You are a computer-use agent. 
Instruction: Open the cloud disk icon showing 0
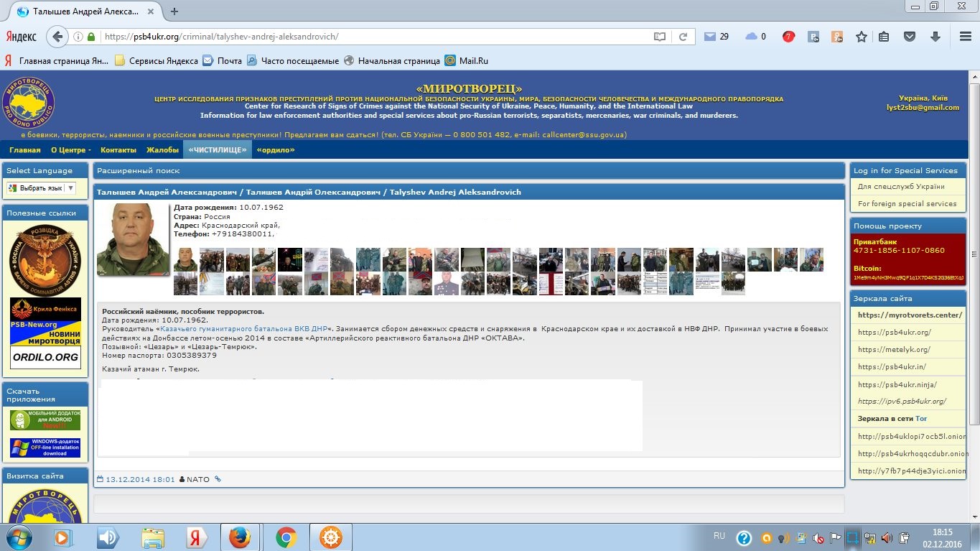(755, 37)
